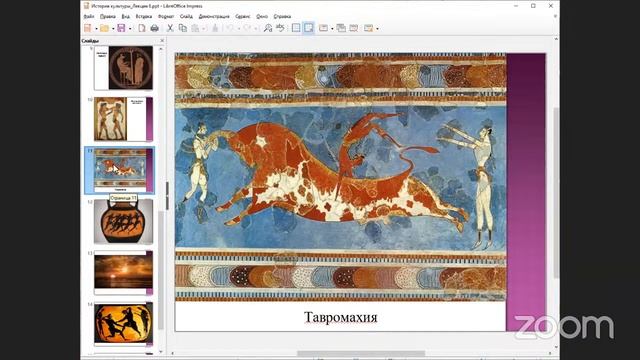Click the New document icon
The height and width of the screenshot is (360, 640).
(87, 28)
